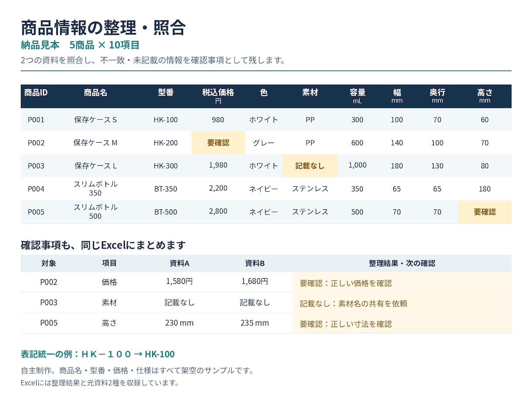Select the 保存ケース M cell
This screenshot has height=399, width=532.
(95, 143)
